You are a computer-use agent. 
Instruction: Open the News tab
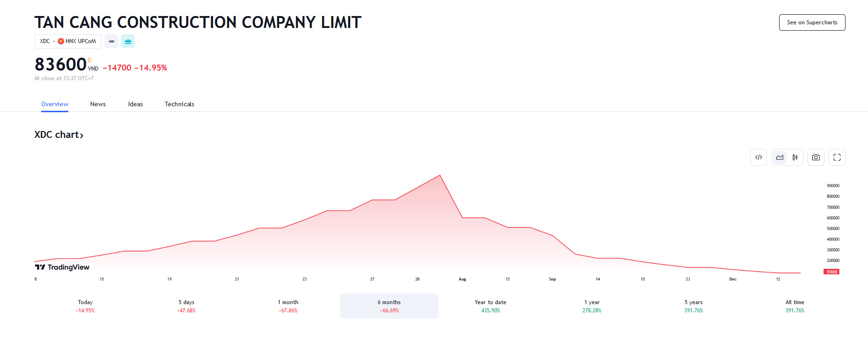tap(98, 104)
